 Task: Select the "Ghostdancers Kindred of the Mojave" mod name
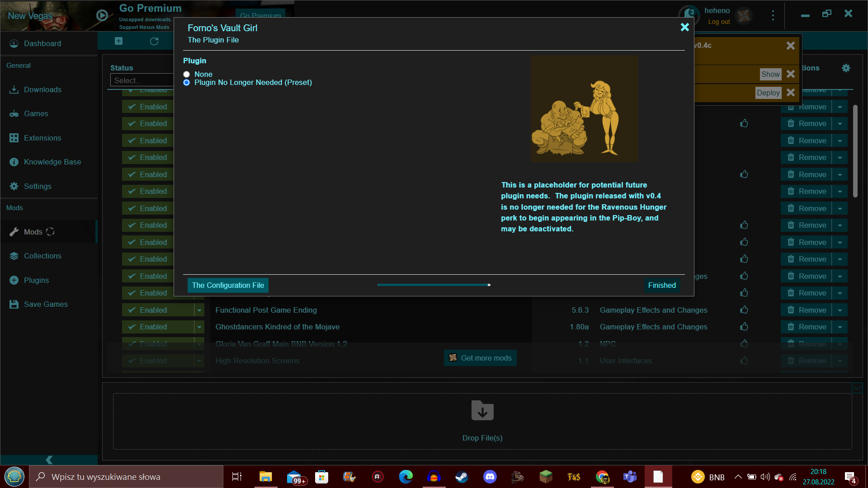277,327
